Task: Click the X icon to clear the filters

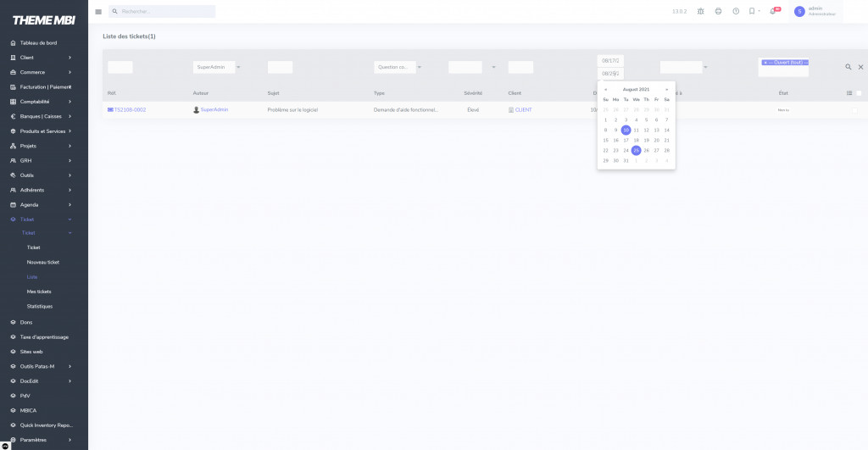Action: click(861, 67)
